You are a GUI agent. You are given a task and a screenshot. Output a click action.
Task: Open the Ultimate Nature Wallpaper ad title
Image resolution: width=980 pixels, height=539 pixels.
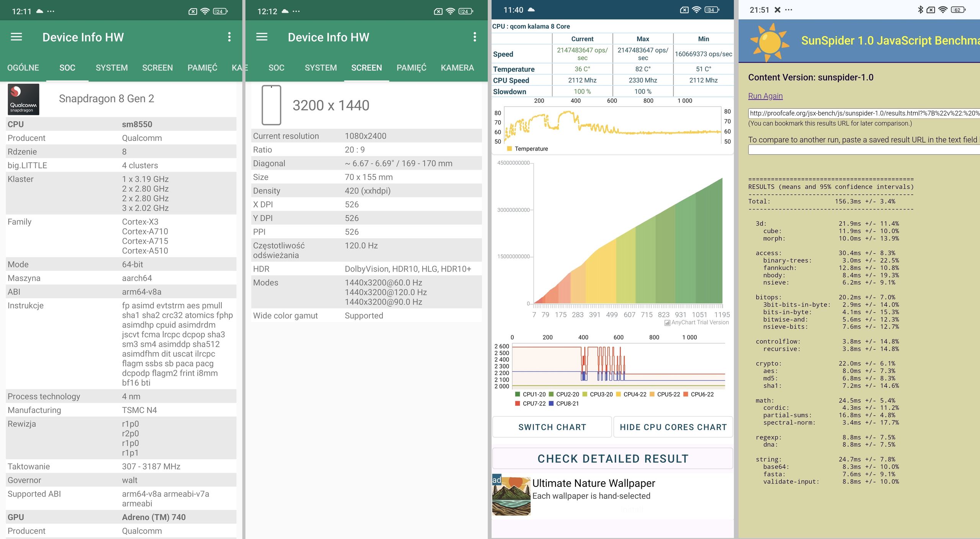(x=594, y=483)
